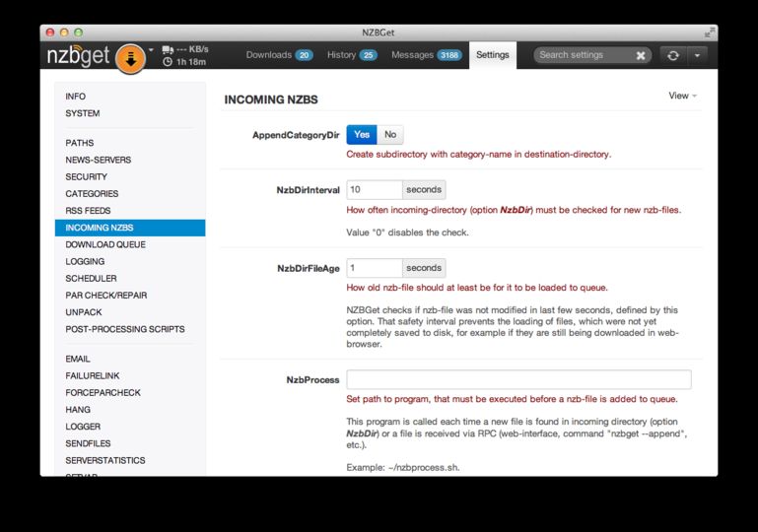Click the NzbProcess path field
Image resolution: width=758 pixels, height=532 pixels.
[518, 380]
